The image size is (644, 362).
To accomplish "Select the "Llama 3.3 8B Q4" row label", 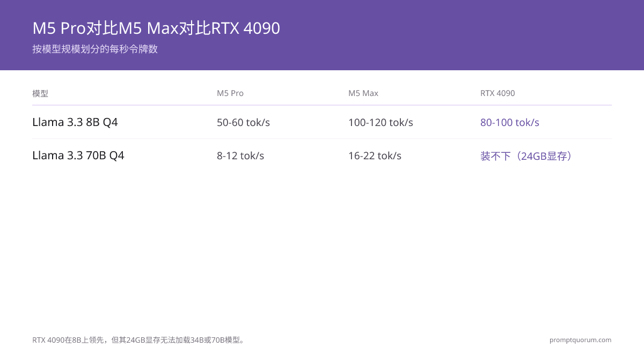I will tap(75, 122).
